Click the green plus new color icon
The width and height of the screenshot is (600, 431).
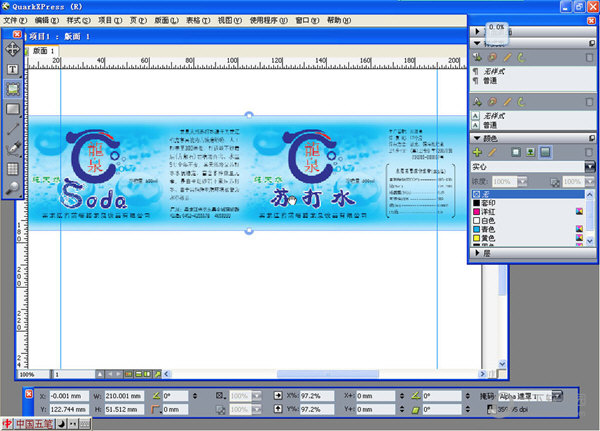pos(477,152)
